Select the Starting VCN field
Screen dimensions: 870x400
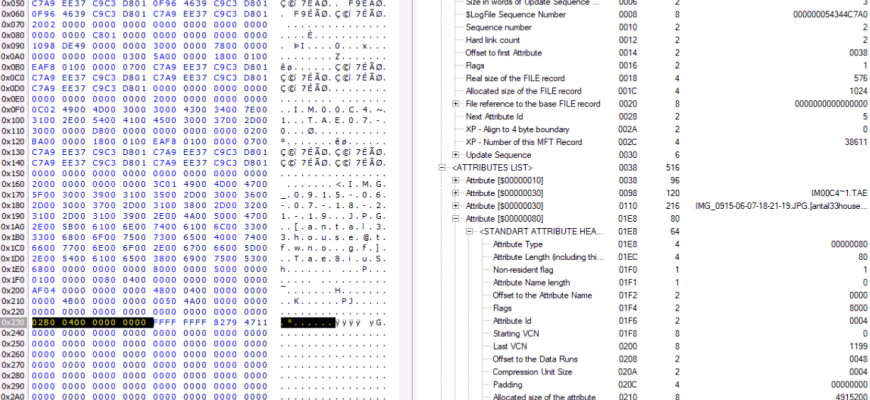click(x=518, y=334)
